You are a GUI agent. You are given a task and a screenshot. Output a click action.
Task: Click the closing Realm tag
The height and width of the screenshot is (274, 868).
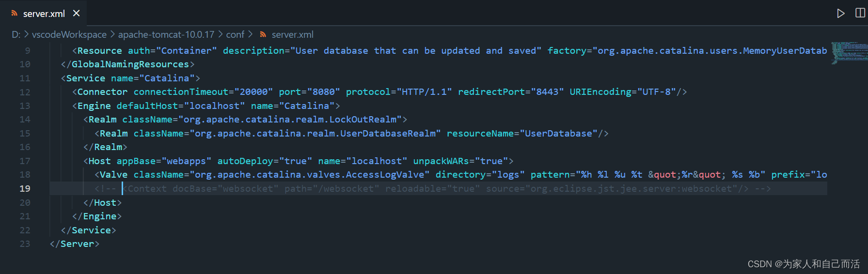tap(106, 147)
